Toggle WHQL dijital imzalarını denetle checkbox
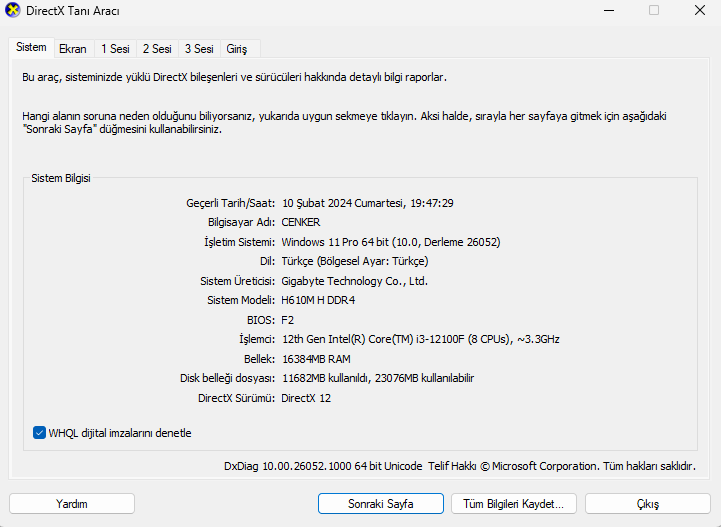Image resolution: width=721 pixels, height=527 pixels. pos(39,433)
